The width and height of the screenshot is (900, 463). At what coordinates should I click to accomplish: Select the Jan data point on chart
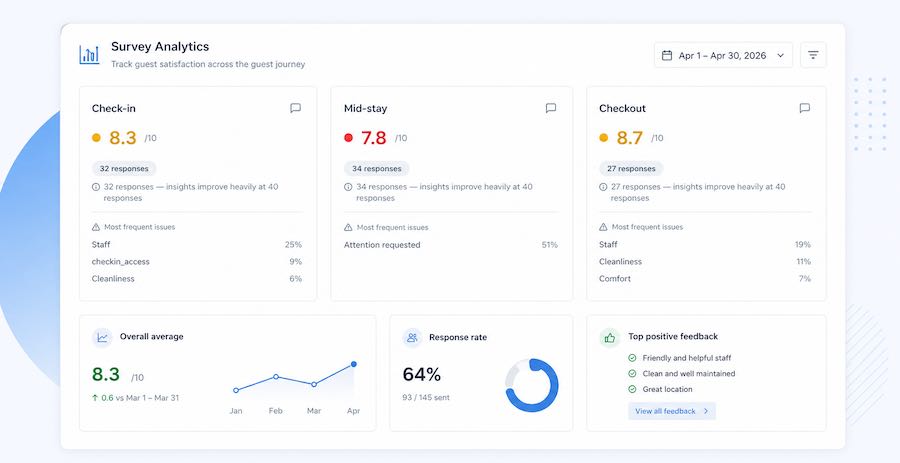(x=236, y=390)
